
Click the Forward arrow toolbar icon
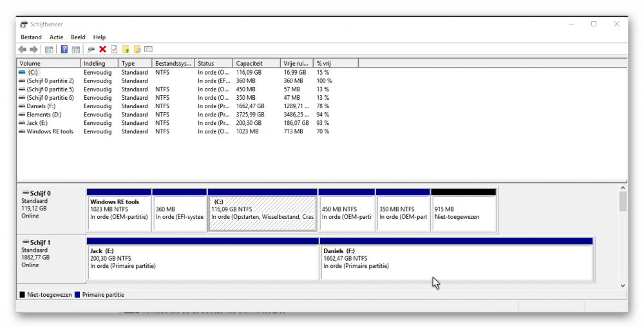[32, 50]
